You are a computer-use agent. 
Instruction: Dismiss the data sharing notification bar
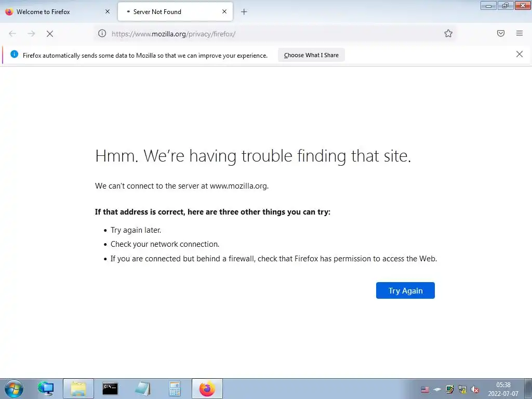click(x=520, y=54)
